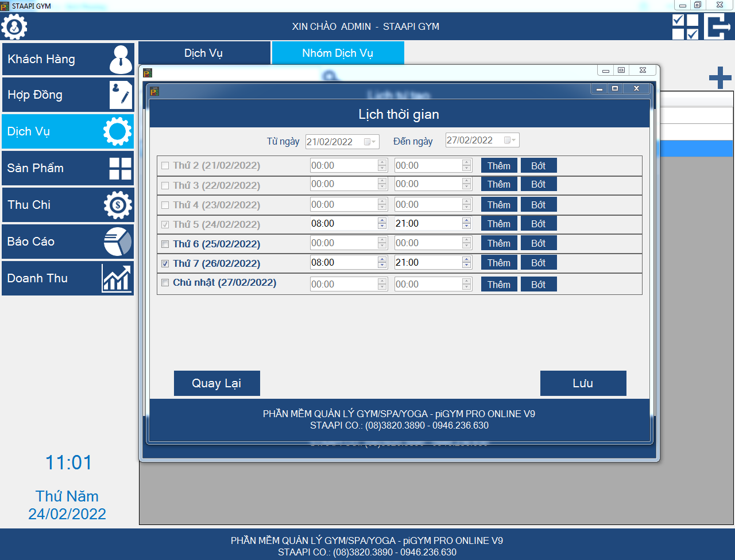Viewport: 735px width, 560px height.
Task: Select the Nhóm Dịch Vụ tab
Action: point(338,53)
